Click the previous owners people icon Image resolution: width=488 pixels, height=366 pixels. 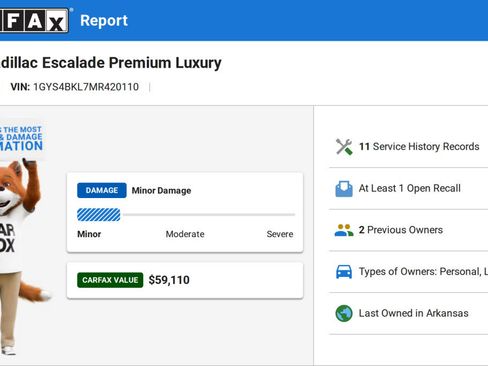click(344, 230)
